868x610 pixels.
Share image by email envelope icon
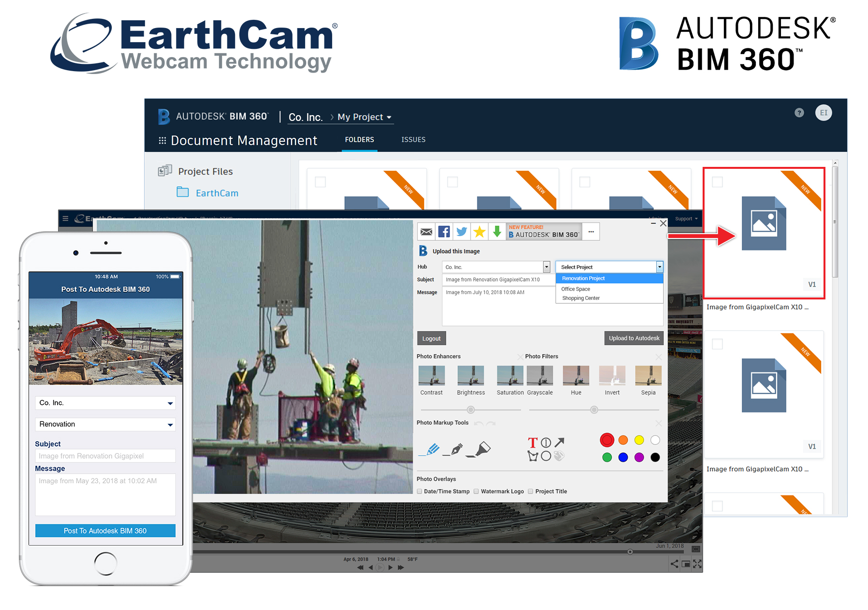pyautogui.click(x=426, y=232)
